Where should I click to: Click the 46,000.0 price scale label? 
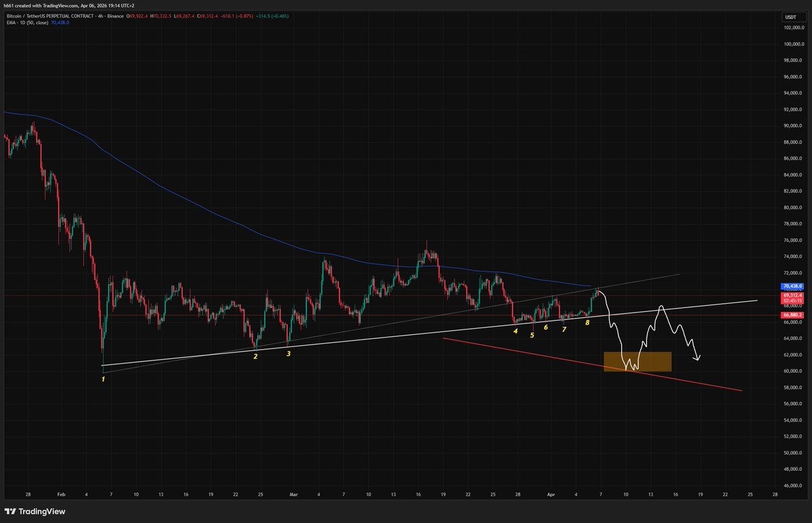point(794,486)
